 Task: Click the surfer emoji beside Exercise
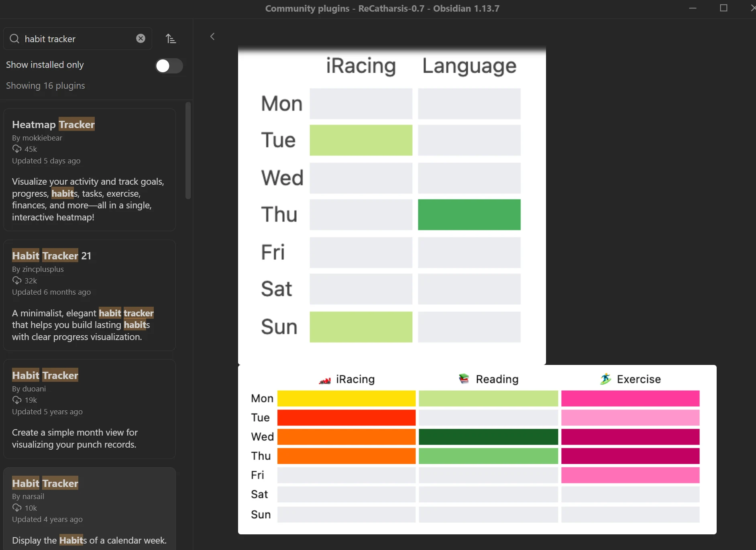click(x=605, y=379)
